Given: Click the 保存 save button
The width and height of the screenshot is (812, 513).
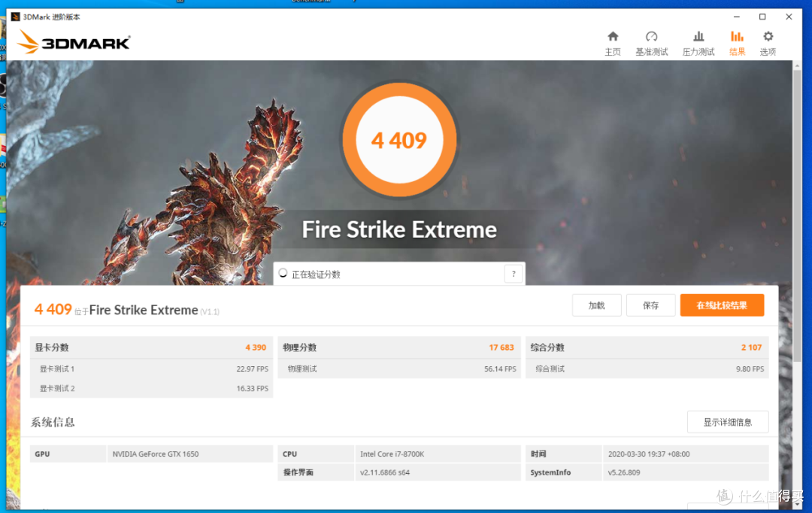Looking at the screenshot, I should tap(650, 305).
